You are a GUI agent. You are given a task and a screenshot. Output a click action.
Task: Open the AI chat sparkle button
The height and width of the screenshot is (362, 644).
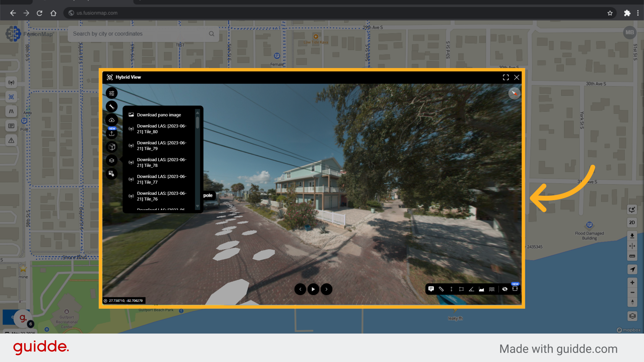point(632,210)
